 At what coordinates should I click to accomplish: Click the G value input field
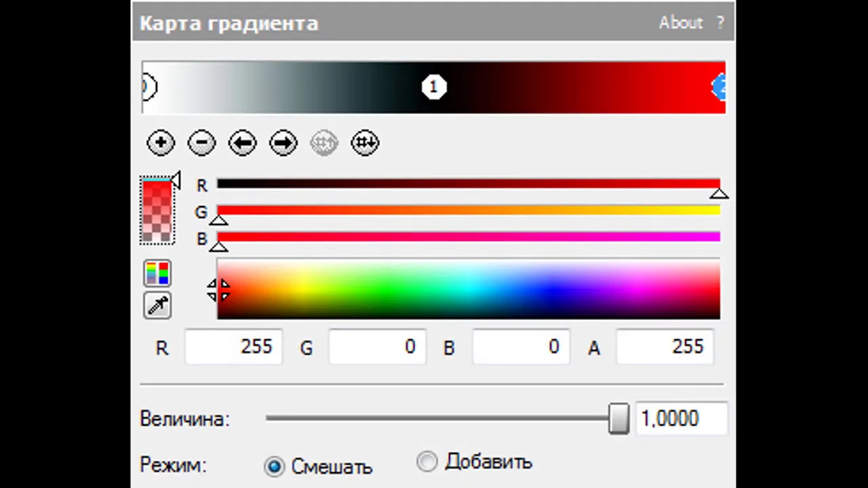tap(377, 347)
